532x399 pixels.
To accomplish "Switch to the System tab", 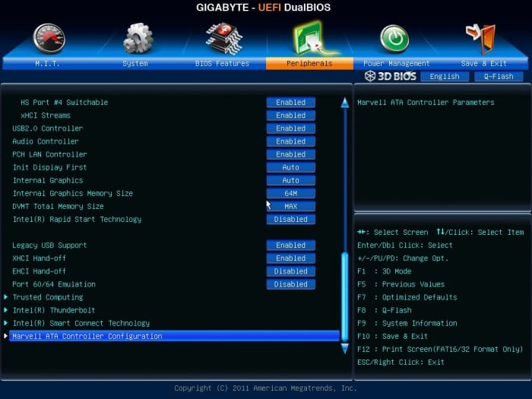I will tap(135, 63).
